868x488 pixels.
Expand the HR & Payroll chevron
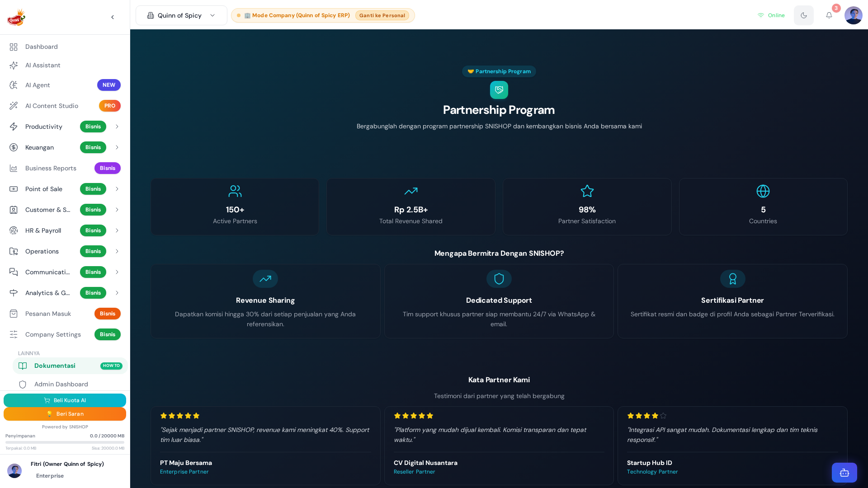pos(117,230)
